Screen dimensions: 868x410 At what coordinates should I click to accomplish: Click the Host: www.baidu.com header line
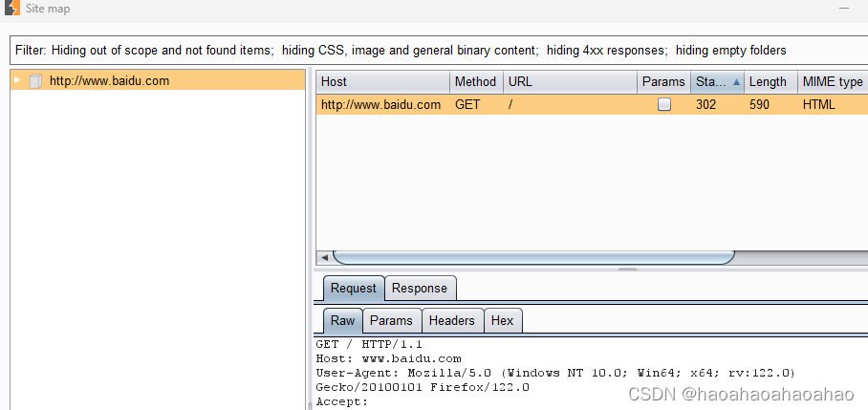389,358
